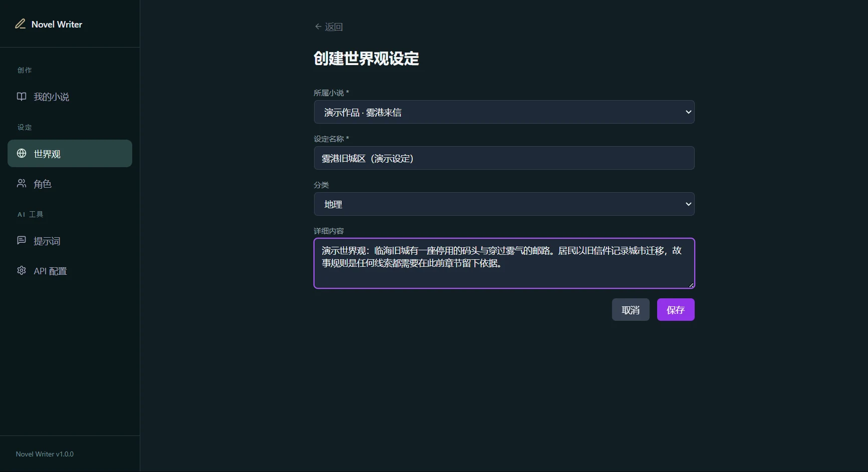This screenshot has height=472, width=868.
Task: Click the 返回 link
Action: tap(329, 27)
